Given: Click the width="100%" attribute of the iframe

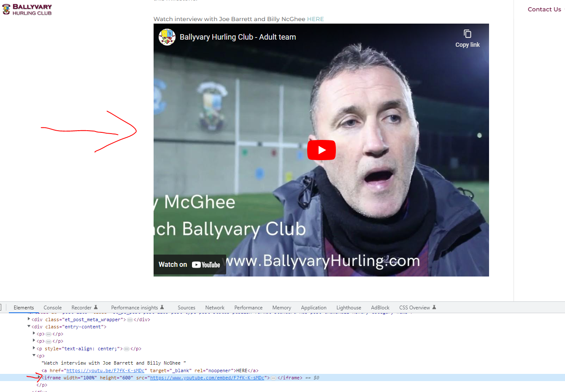Looking at the screenshot, I should point(80,378).
